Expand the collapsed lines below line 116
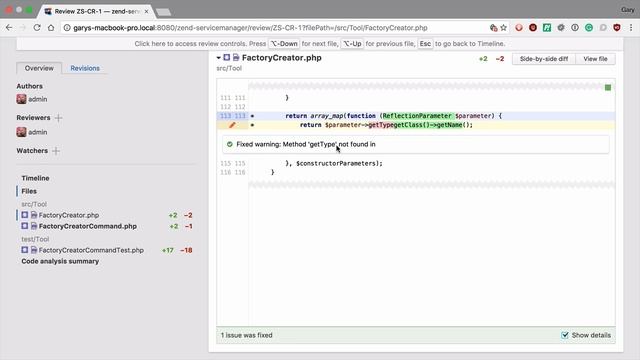Screen dimensions: 640x360 pos(431,185)
